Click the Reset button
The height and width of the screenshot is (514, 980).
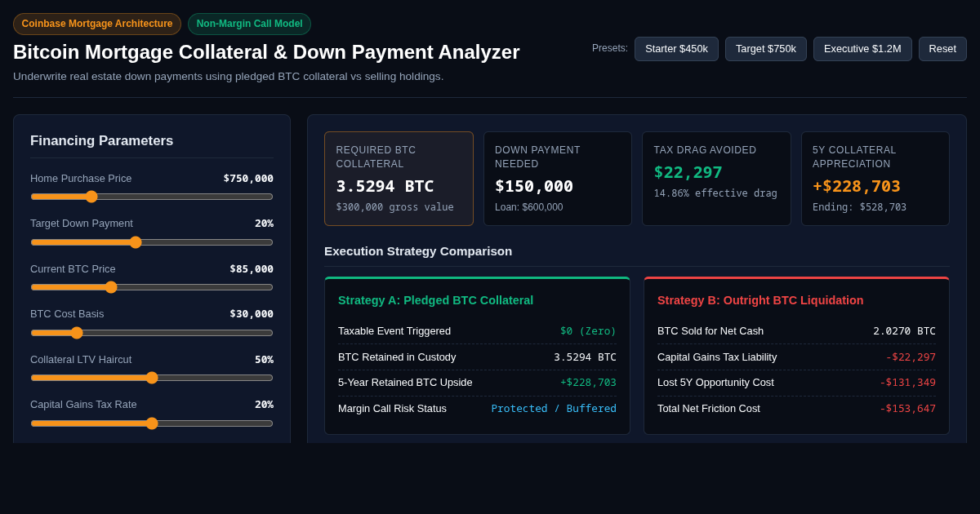point(942,49)
